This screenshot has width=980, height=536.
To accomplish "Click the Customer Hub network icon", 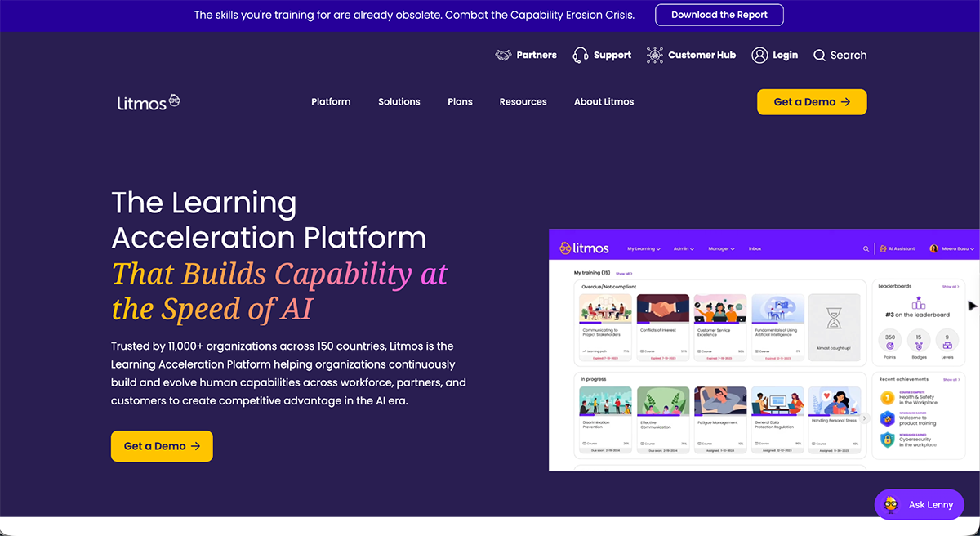I will tap(655, 55).
